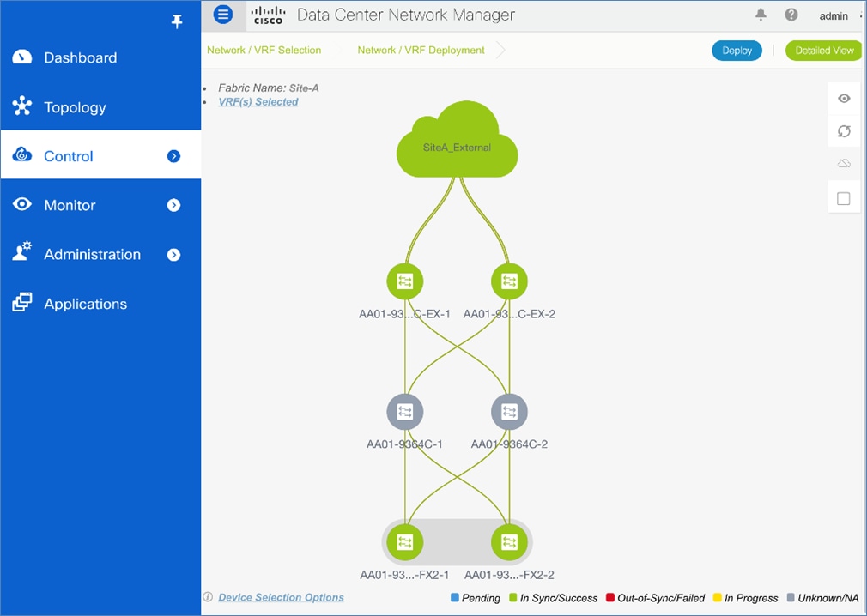
Task: Click the cloud icon in the right toolbar
Action: pyautogui.click(x=844, y=164)
